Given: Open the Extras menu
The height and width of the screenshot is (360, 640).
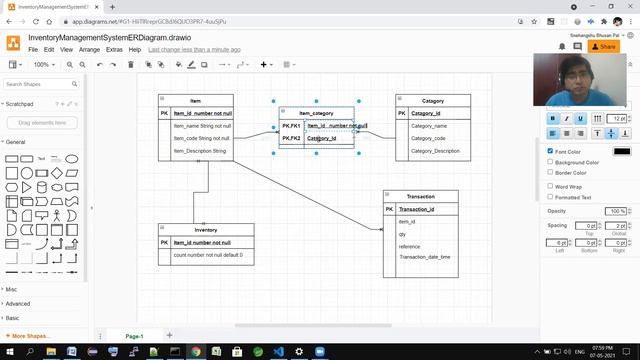Looking at the screenshot, I should click(114, 49).
